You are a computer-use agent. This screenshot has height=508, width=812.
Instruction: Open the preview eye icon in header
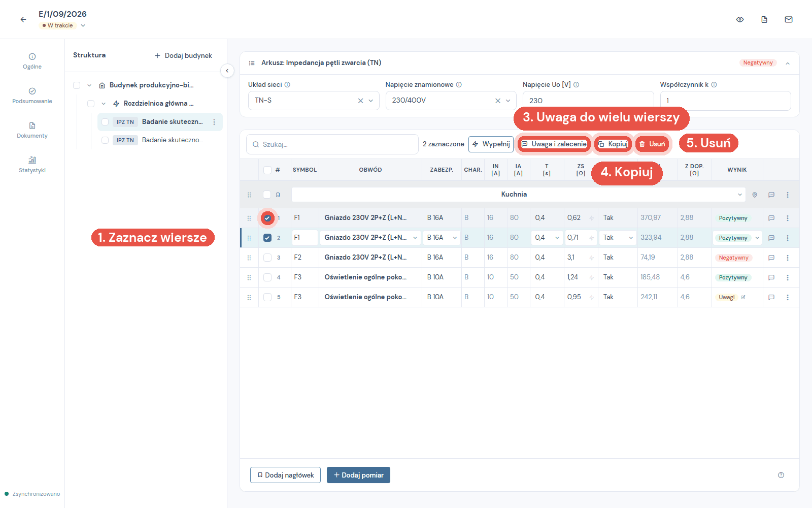pyautogui.click(x=740, y=19)
